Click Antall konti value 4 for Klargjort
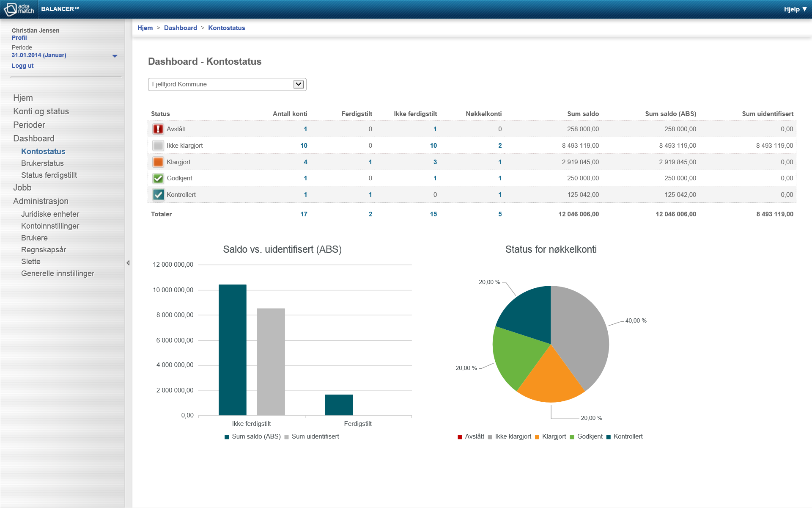 click(x=305, y=162)
